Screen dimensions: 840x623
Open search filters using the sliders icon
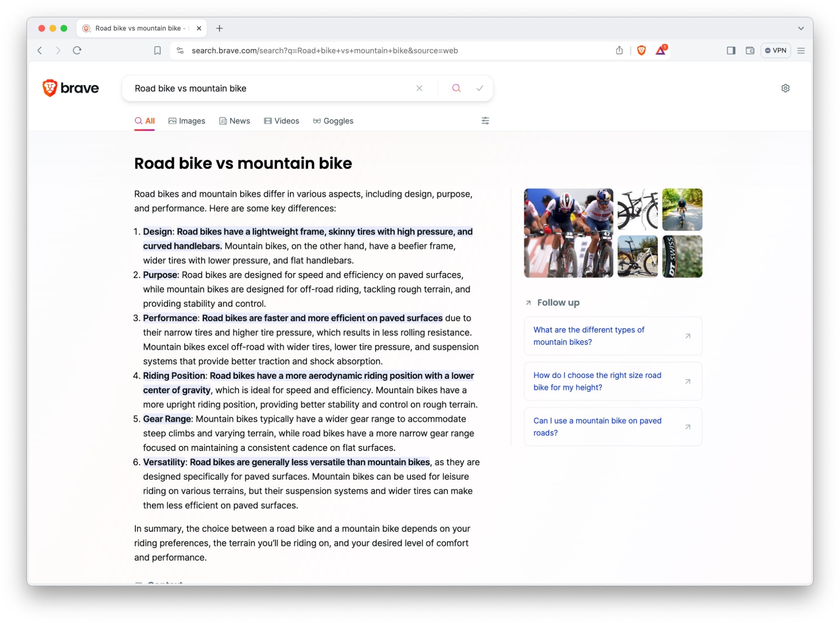coord(485,121)
